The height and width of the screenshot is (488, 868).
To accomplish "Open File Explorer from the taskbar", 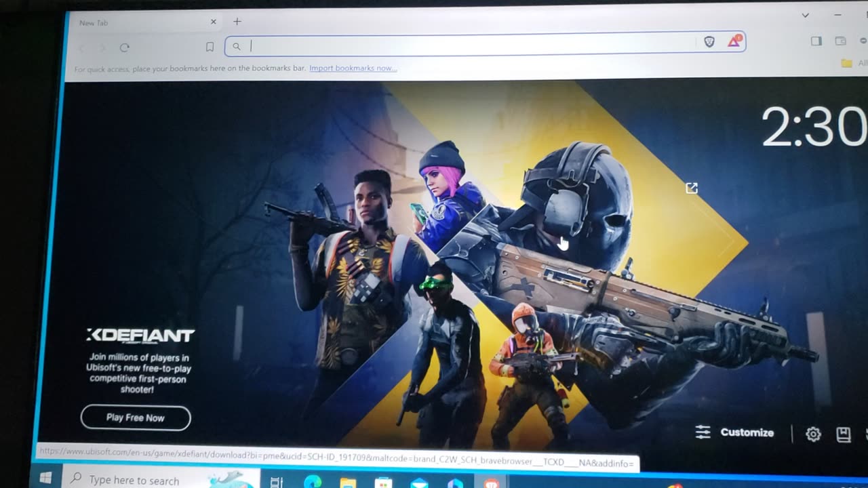I will tap(348, 483).
